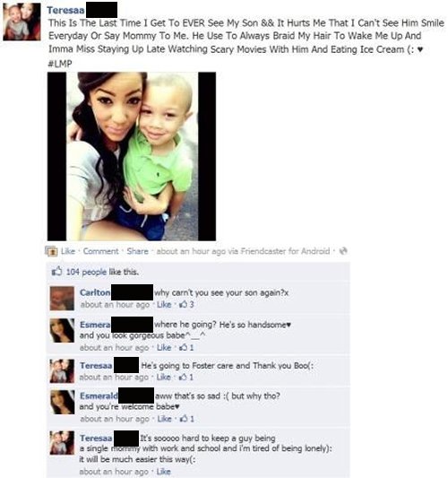Click Comment link under the post
Image resolution: width=448 pixels, height=478 pixels.
[101, 251]
